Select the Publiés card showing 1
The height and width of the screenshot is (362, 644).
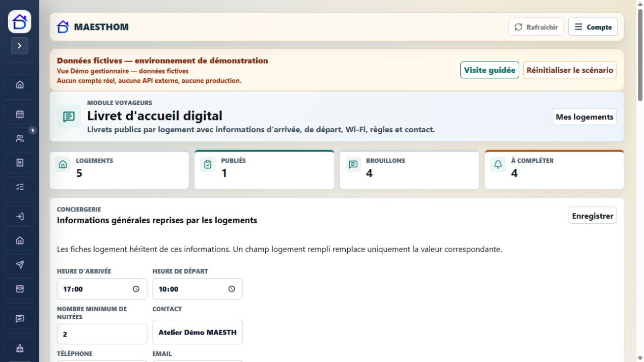[x=264, y=170]
